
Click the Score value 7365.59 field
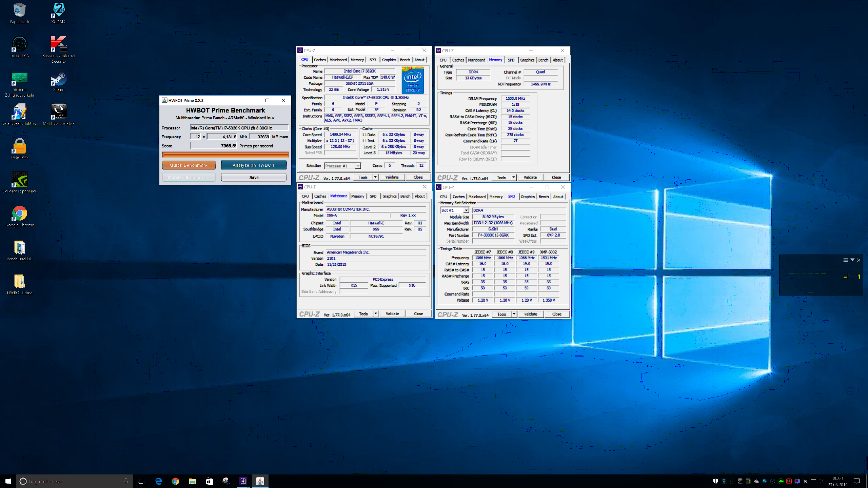[213, 146]
